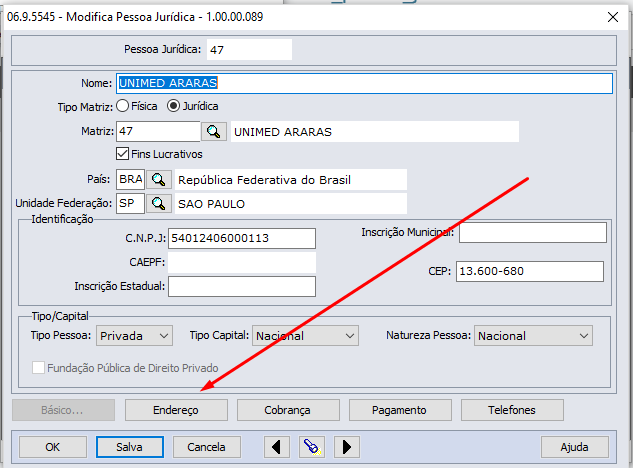633x468 pixels.
Task: Click the flashlight search icon
Action: tap(312, 447)
